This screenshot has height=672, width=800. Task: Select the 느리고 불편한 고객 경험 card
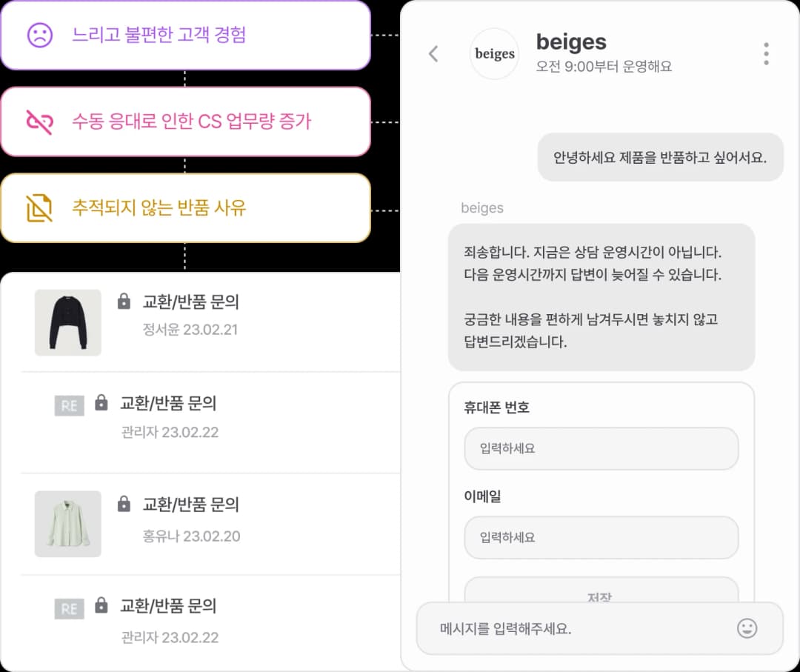click(x=185, y=35)
